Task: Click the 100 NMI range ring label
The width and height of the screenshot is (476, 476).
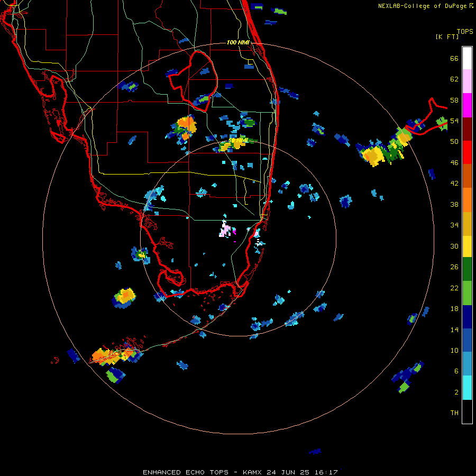Action: tap(239, 42)
